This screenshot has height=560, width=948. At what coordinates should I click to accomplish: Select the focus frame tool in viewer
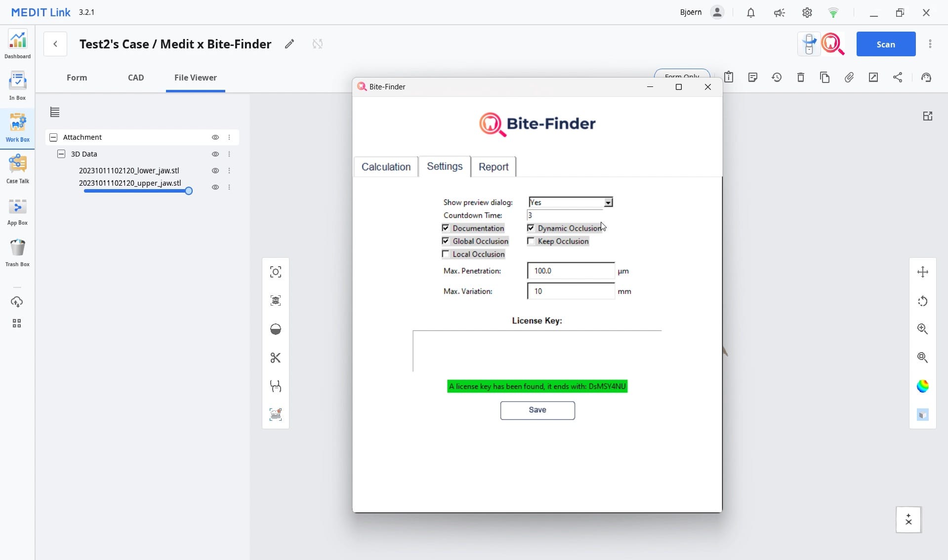(276, 272)
